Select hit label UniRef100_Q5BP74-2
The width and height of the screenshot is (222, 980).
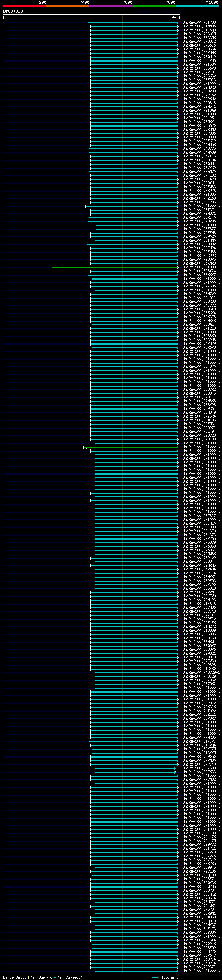(x=201, y=959)
